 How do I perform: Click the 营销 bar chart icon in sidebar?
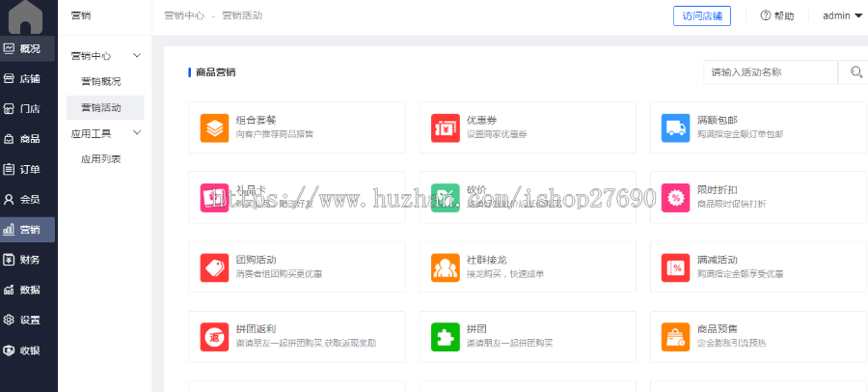9,230
